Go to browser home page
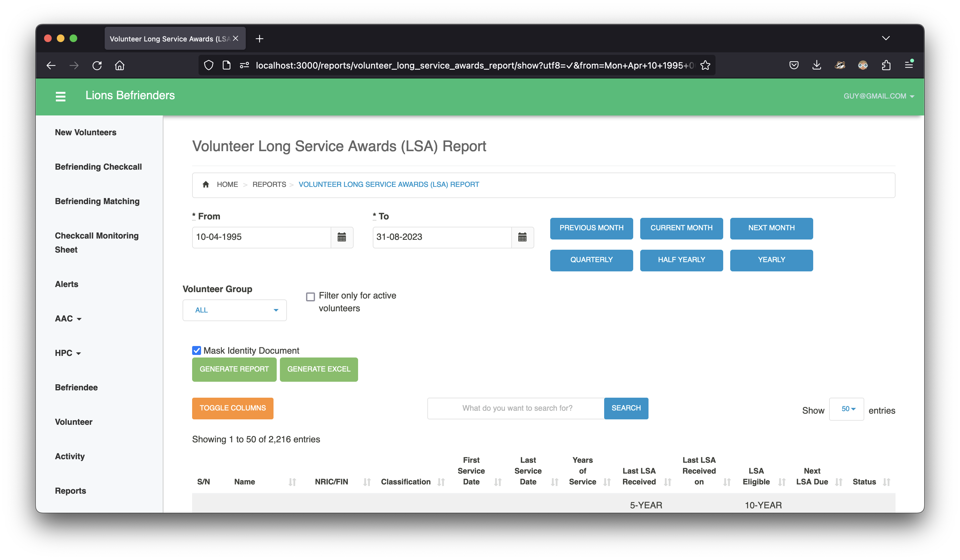Viewport: 960px width, 560px height. point(120,65)
